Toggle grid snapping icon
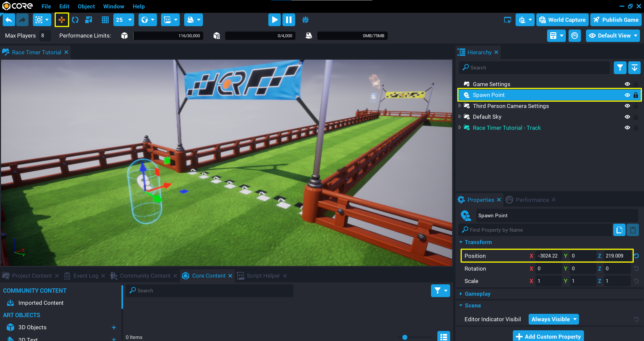The width and height of the screenshot is (644, 341). (x=105, y=20)
